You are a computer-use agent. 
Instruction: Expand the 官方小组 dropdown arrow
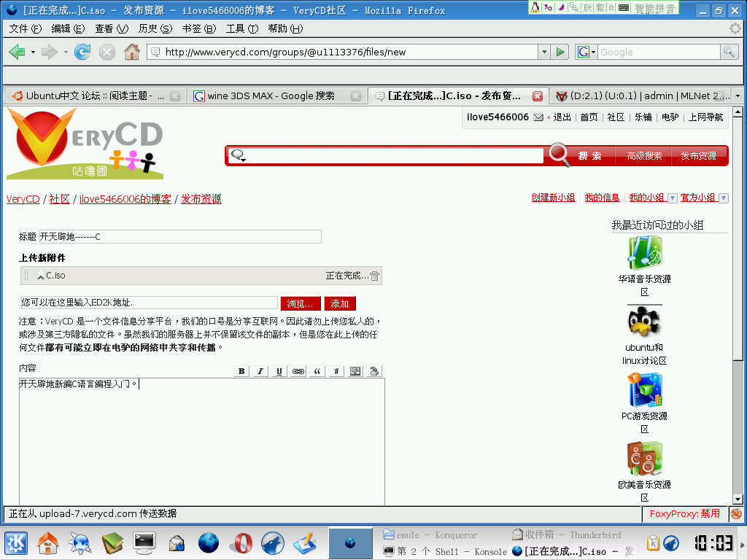(x=723, y=198)
